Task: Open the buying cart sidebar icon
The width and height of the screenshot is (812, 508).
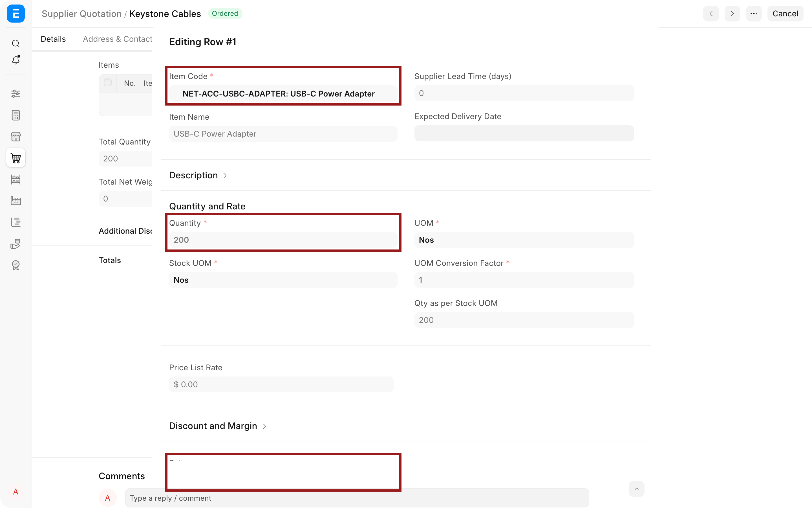Action: (x=16, y=157)
